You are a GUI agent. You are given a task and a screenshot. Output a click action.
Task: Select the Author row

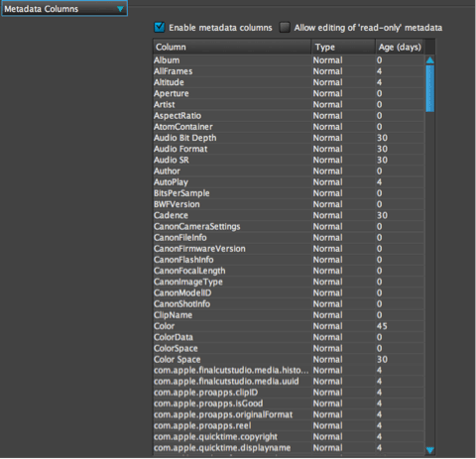tap(289, 171)
